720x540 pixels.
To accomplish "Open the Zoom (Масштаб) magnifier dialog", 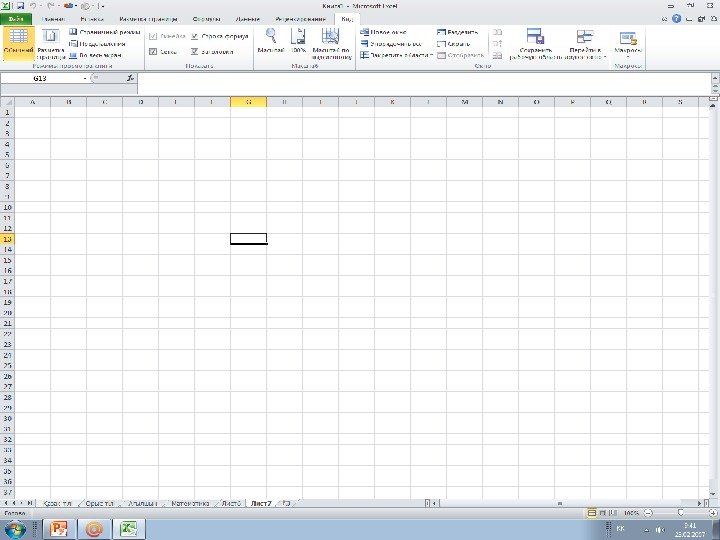I will [271, 41].
